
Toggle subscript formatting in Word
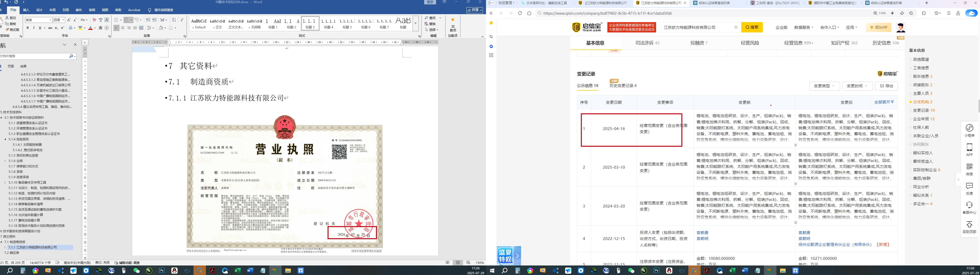pyautogui.click(x=56, y=28)
